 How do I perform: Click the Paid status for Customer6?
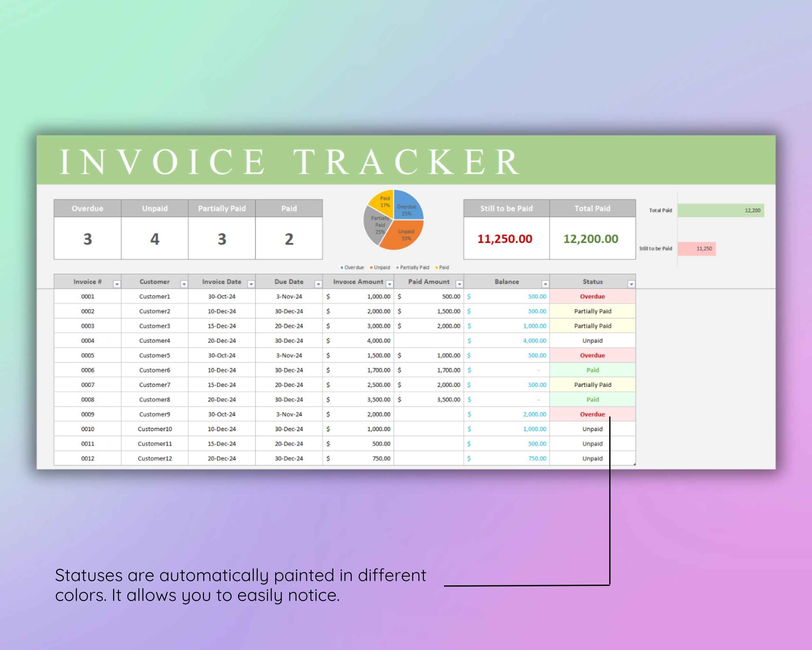pyautogui.click(x=592, y=370)
